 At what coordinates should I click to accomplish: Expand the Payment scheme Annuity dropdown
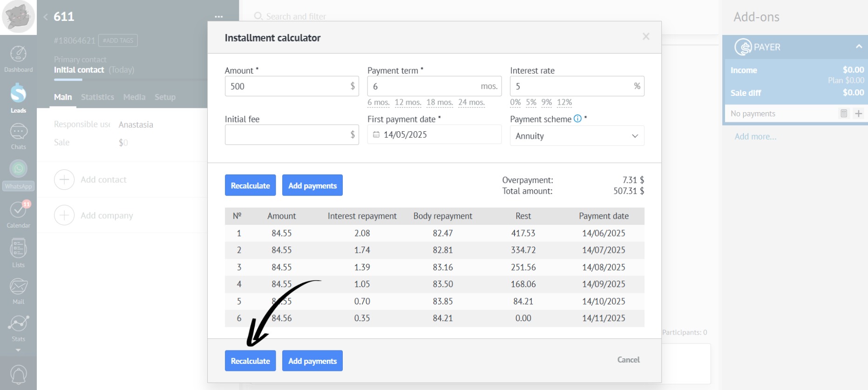(x=576, y=136)
